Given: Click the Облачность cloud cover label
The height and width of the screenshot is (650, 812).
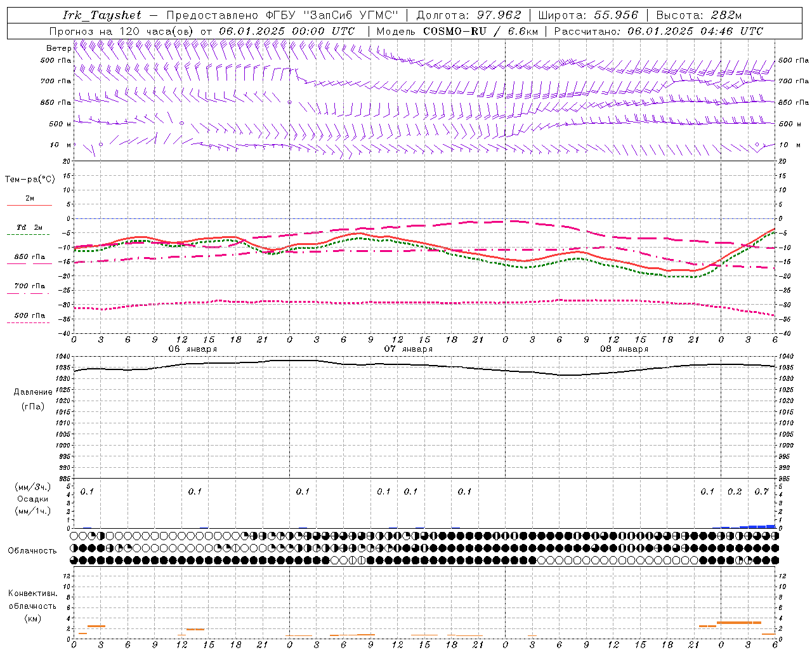Looking at the screenshot, I should [32, 551].
